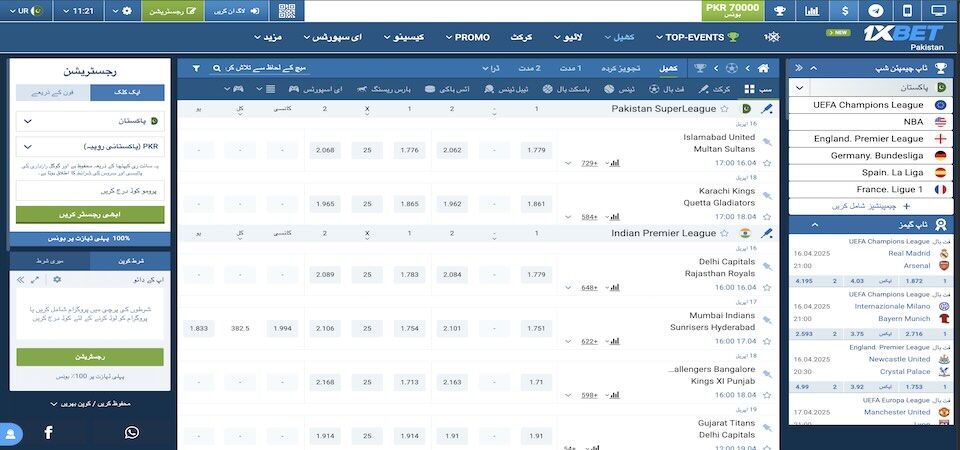
Task: Open the eSports menu
Action: pos(333,37)
